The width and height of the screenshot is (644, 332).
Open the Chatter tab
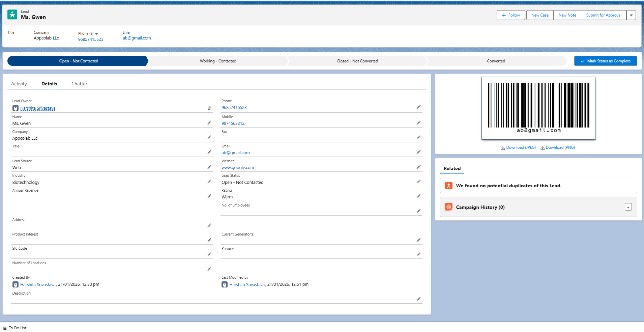pos(79,84)
